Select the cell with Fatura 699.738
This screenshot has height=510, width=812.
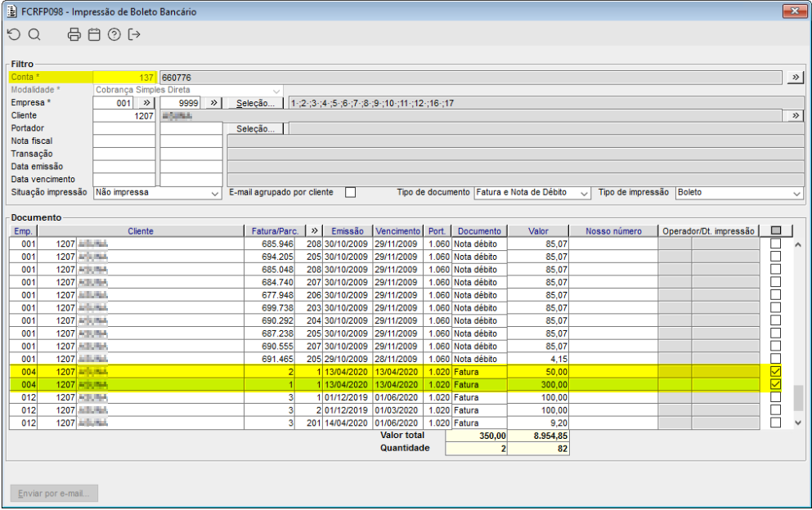269,307
